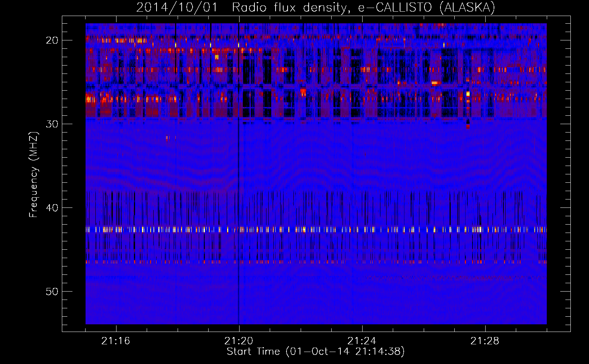Click the 21:20 time tick label
Viewport: 589px width, 364px height.
pos(239,341)
